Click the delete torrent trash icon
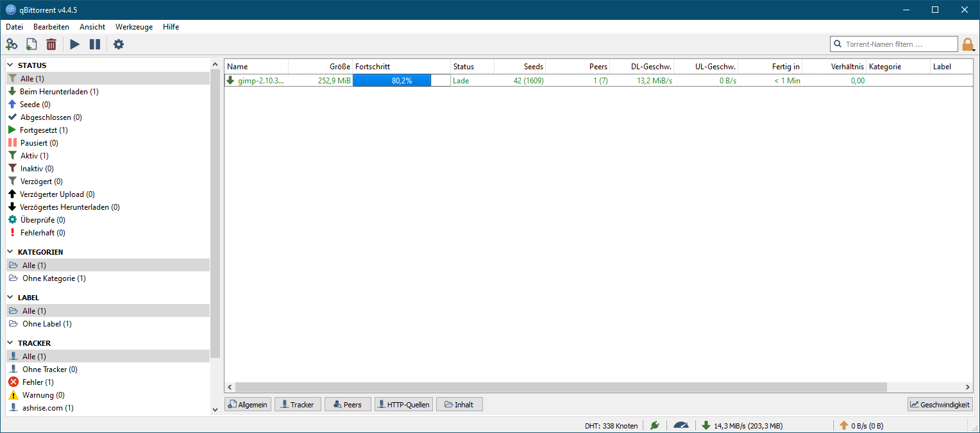980x433 pixels. (x=51, y=44)
